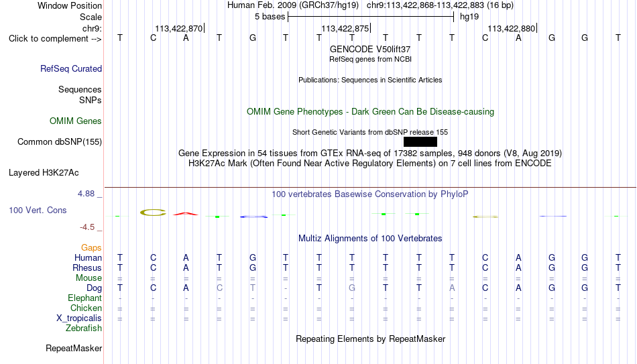
Task: Click position marker 113,422,875
Action: pyautogui.click(x=345, y=28)
